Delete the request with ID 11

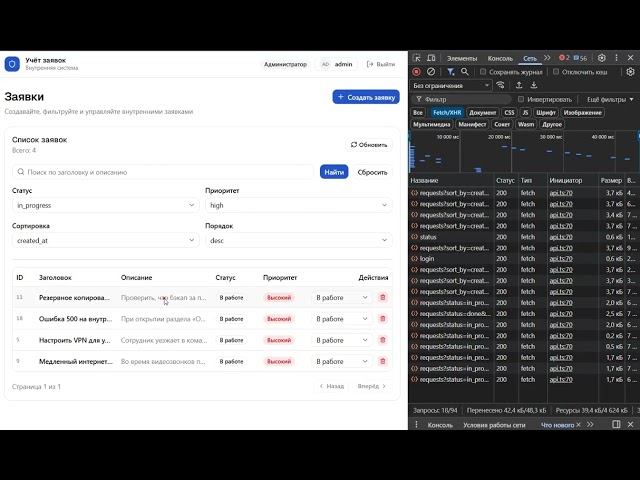pos(382,298)
